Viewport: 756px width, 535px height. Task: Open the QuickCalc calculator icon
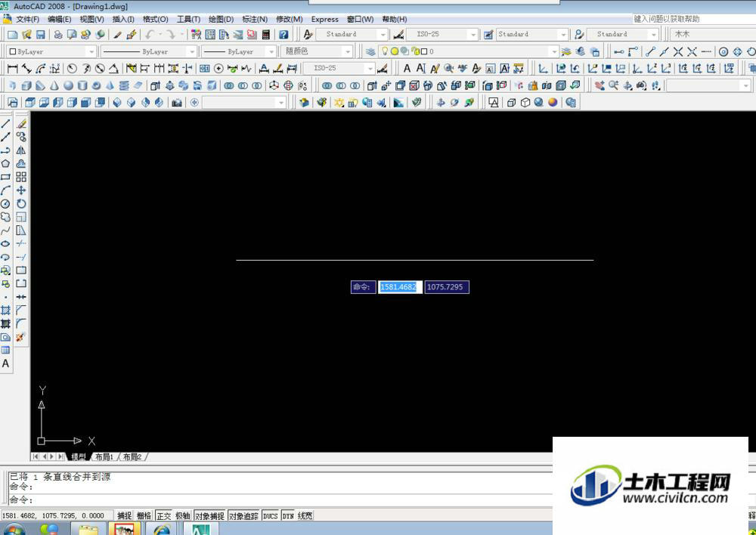[x=265, y=35]
